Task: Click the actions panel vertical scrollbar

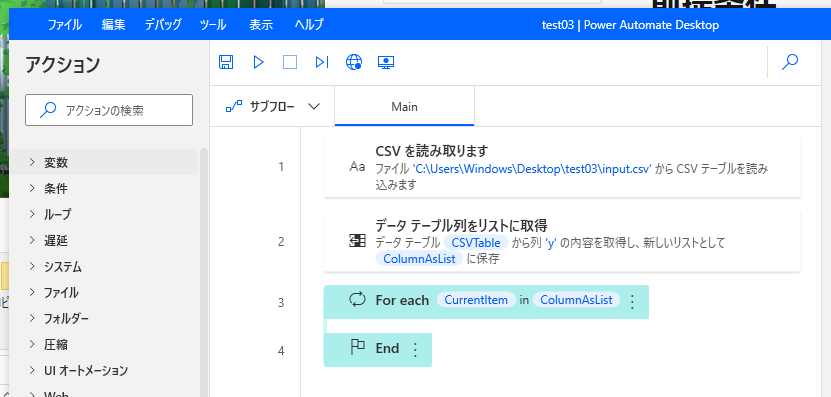Action: click(x=204, y=273)
